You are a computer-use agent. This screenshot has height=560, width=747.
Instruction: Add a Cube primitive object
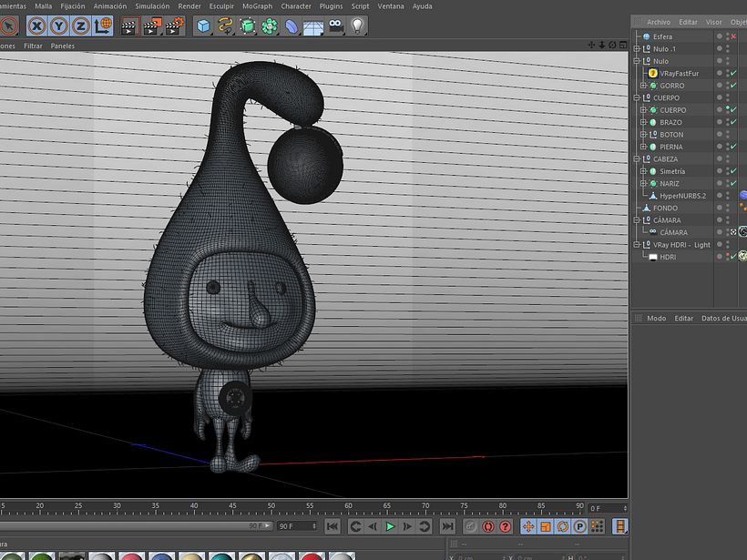point(203,25)
